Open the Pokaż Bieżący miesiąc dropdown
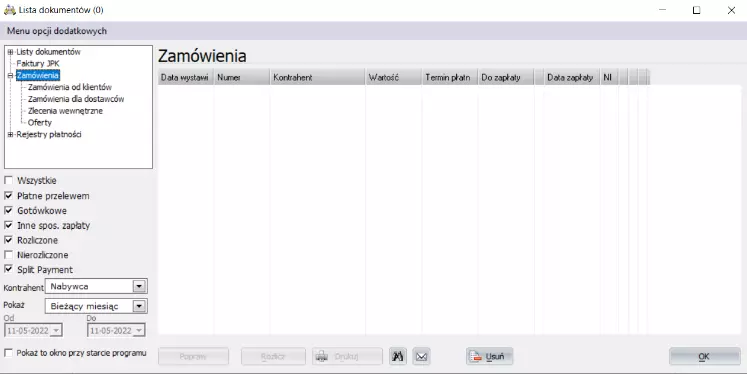 point(139,306)
